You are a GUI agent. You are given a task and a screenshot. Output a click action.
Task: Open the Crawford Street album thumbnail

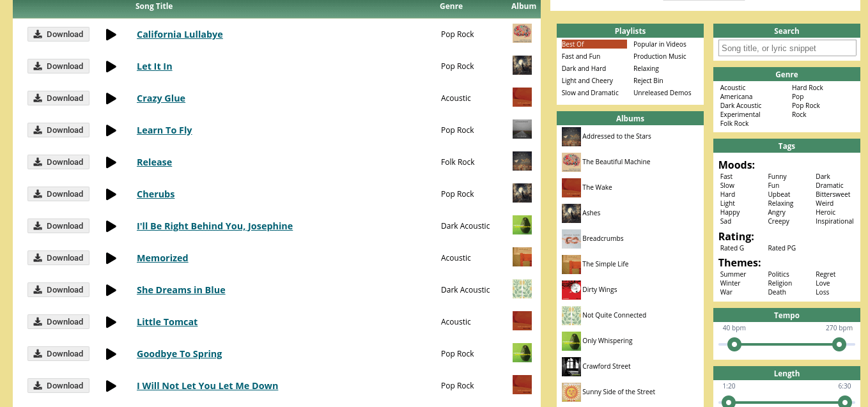(x=571, y=367)
